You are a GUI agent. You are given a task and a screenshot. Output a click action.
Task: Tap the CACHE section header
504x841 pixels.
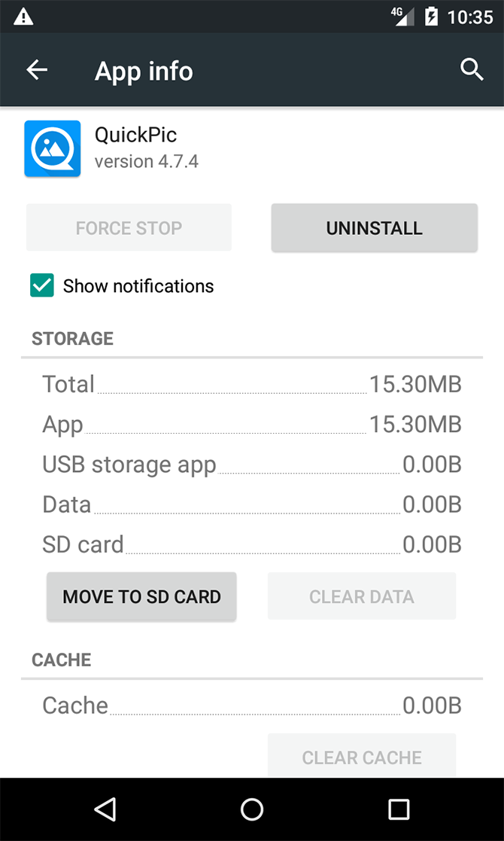click(x=60, y=660)
